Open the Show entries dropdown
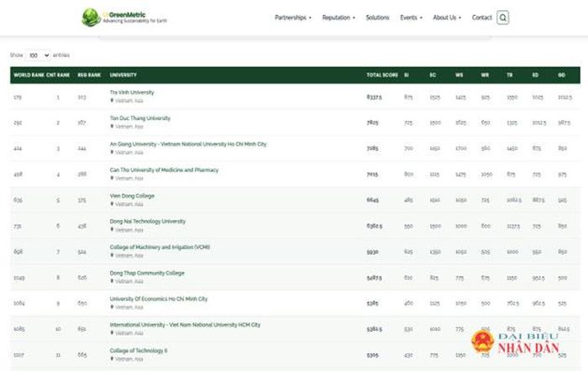588x371 pixels. pyautogui.click(x=38, y=55)
